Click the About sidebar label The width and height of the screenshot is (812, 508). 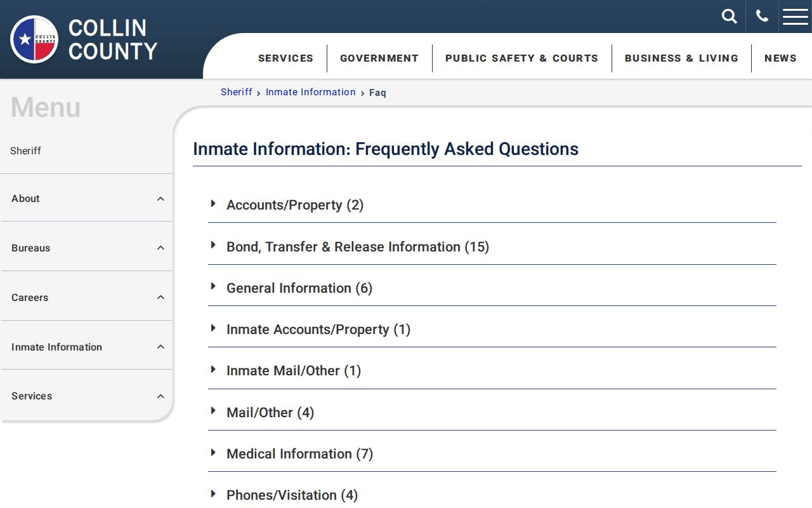point(25,199)
